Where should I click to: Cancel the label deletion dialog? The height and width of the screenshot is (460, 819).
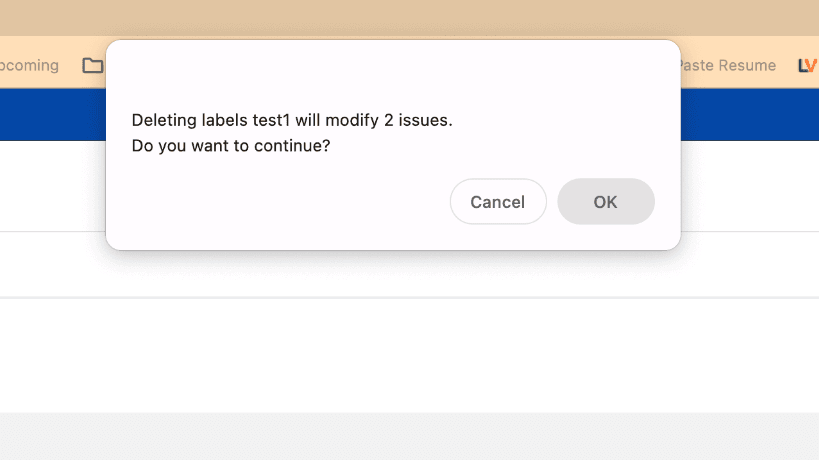pos(497,202)
